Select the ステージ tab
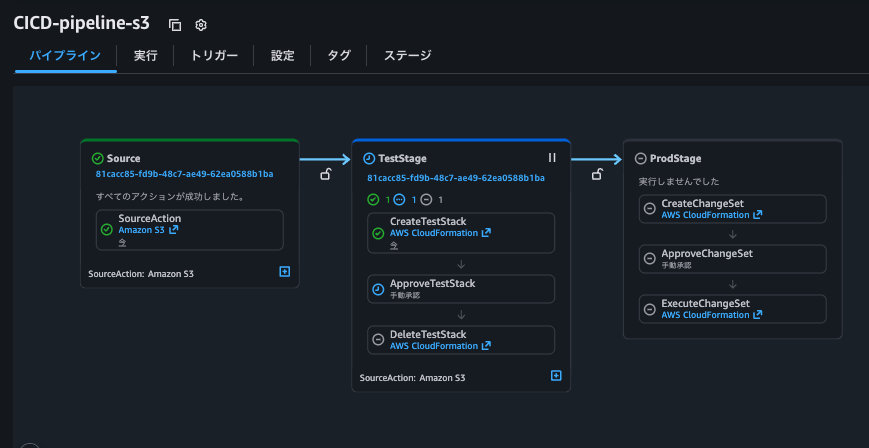 [408, 56]
